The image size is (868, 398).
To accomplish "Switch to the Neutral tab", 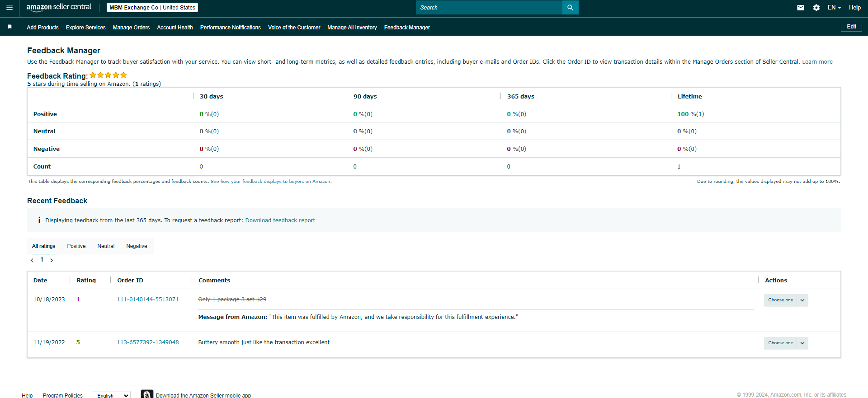I will pyautogui.click(x=106, y=246).
